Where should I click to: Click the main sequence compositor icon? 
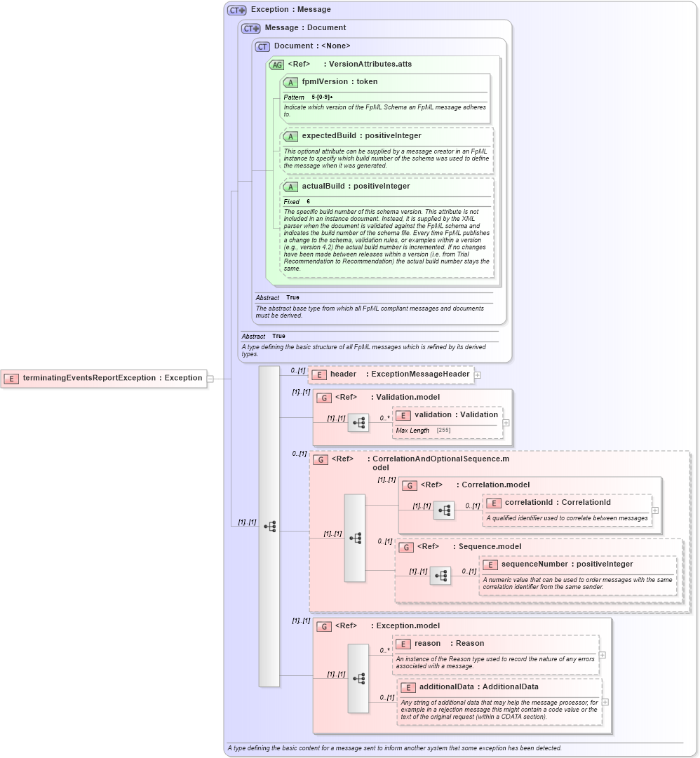click(x=269, y=526)
